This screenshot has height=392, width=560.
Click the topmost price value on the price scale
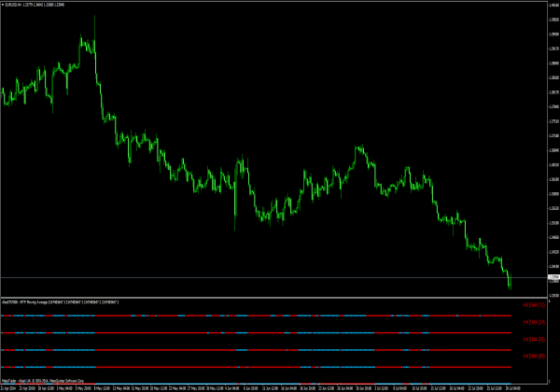tap(550, 6)
